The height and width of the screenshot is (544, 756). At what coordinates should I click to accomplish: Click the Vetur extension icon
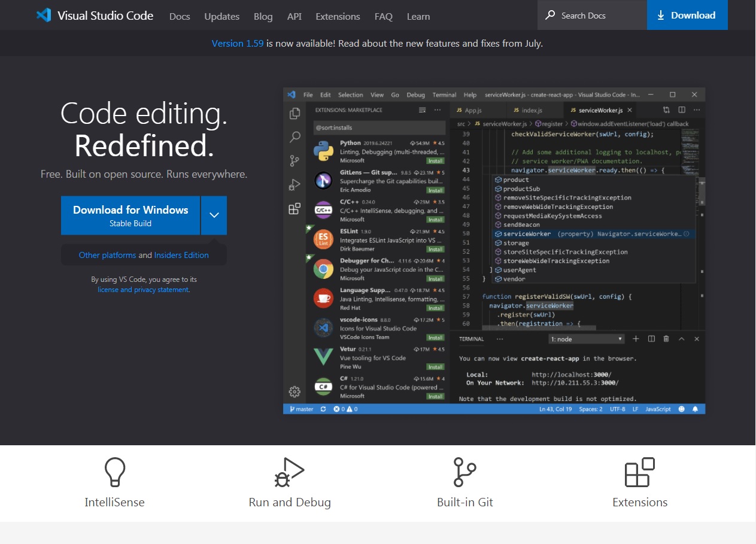point(323,357)
